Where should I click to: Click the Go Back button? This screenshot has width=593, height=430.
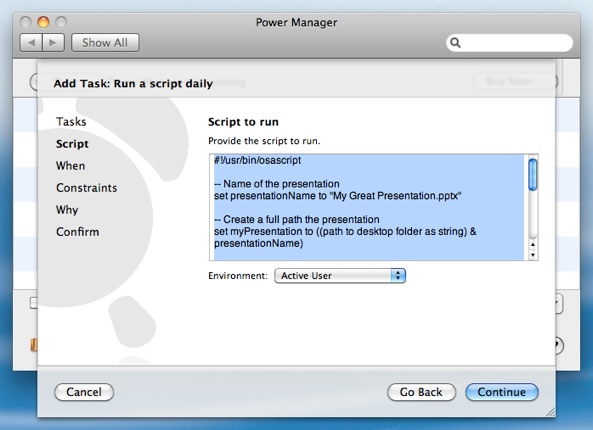421,392
